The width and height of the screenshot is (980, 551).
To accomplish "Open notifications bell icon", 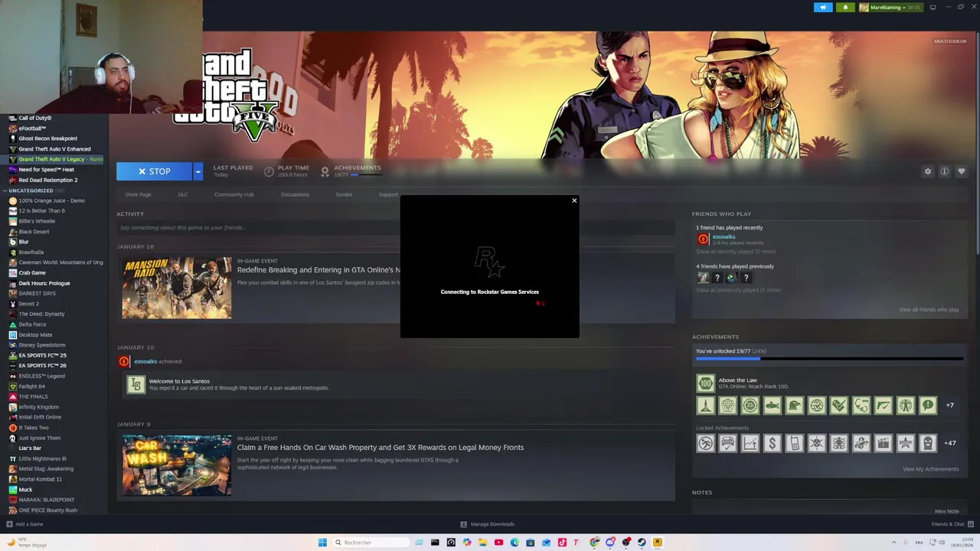I will pos(845,8).
